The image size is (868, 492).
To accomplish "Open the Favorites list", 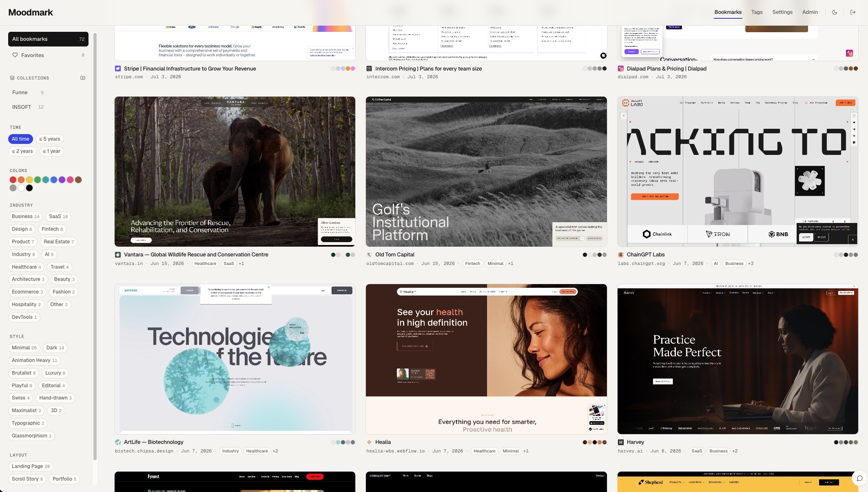I will 48,55.
